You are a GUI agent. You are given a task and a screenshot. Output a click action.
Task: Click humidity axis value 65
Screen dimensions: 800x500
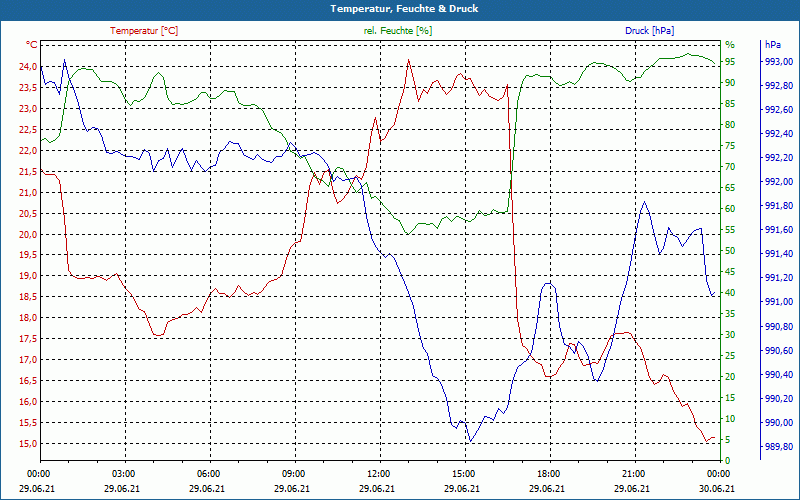(730, 188)
